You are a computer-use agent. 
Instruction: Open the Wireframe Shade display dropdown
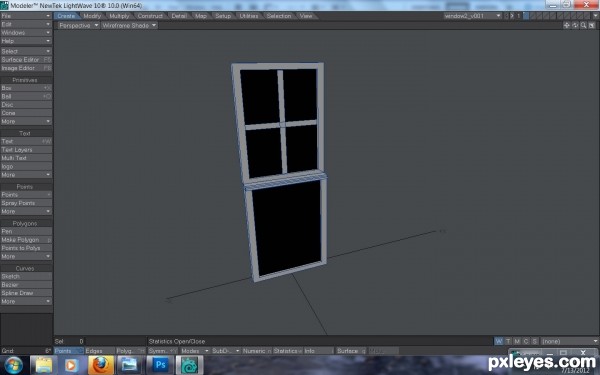(129, 25)
